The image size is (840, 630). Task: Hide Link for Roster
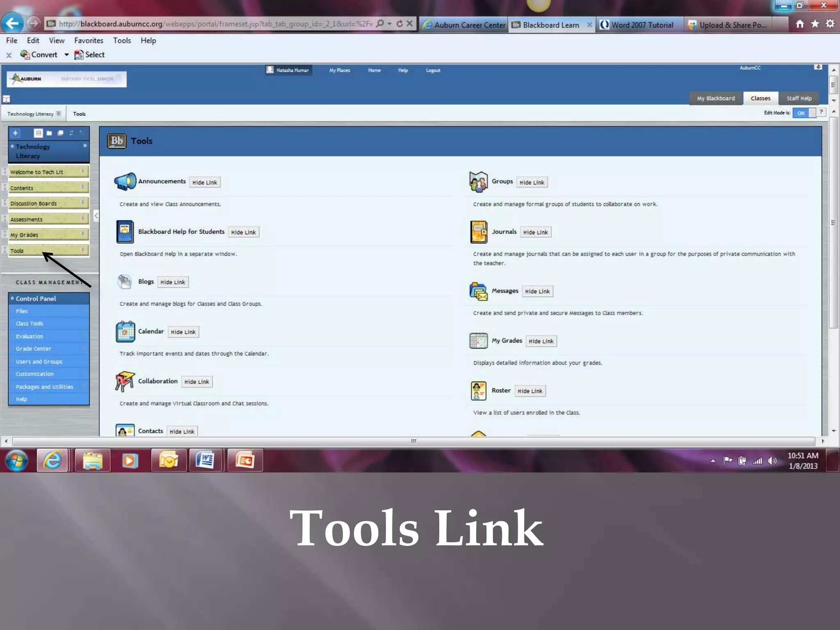[x=530, y=391]
